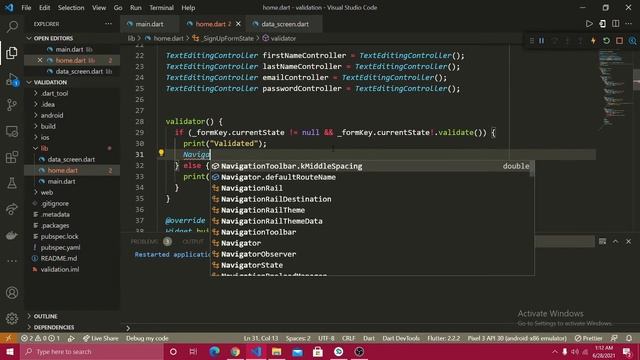Switch to the main.dart tab

coord(149,24)
